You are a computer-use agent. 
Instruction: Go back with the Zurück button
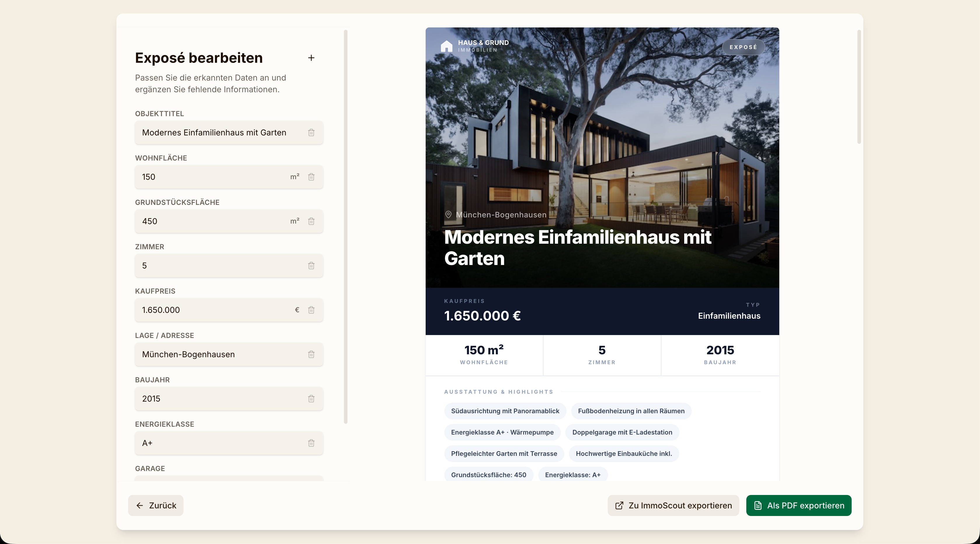(x=156, y=505)
